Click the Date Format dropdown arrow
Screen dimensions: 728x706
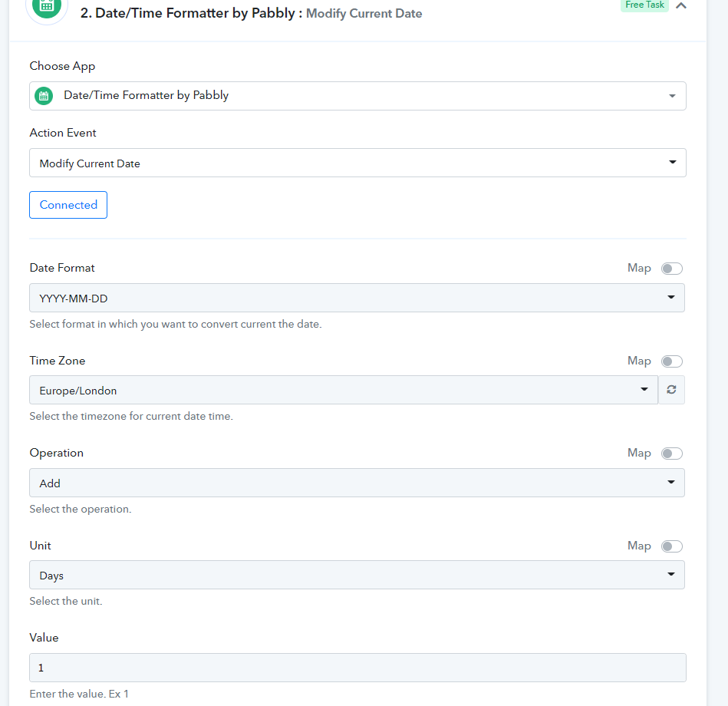[x=671, y=297]
